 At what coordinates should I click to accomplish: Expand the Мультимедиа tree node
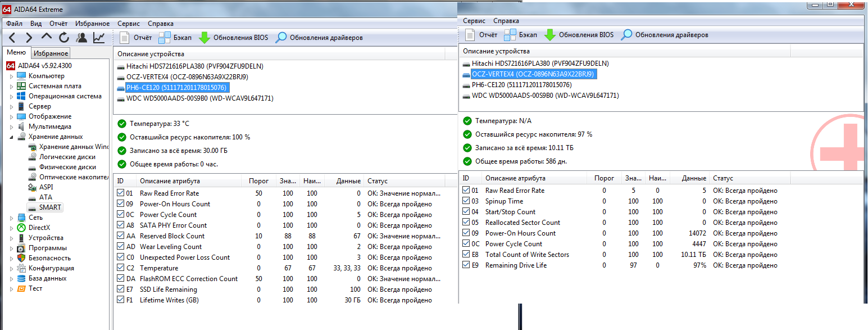tap(11, 126)
